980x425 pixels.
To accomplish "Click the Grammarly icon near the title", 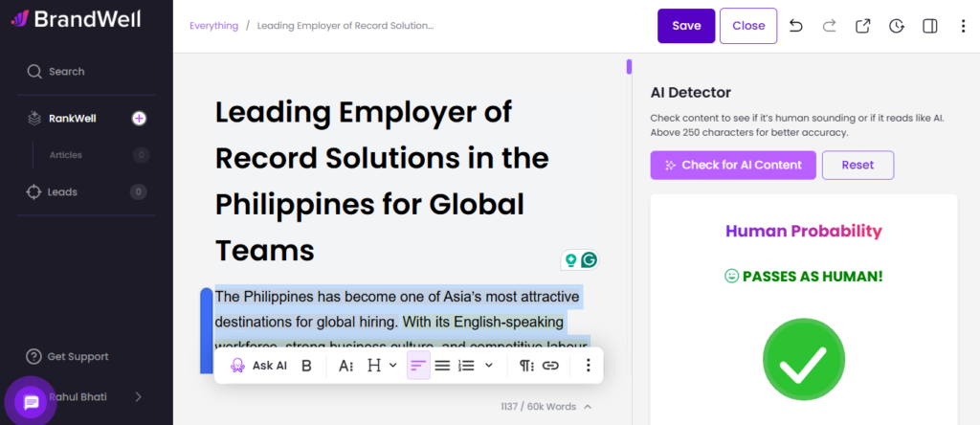I will [x=589, y=259].
